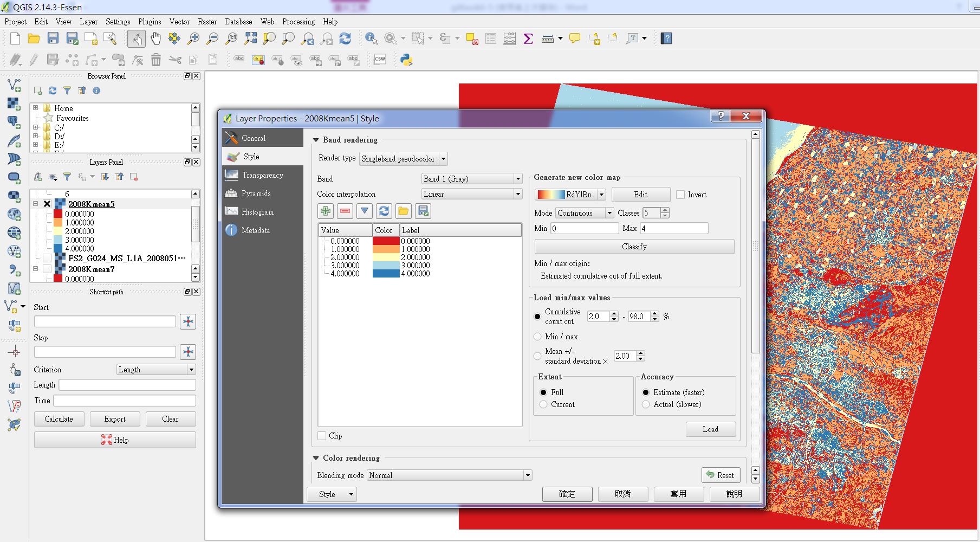Click the Classify button
Viewport: 980px width, 542px height.
pyautogui.click(x=634, y=247)
